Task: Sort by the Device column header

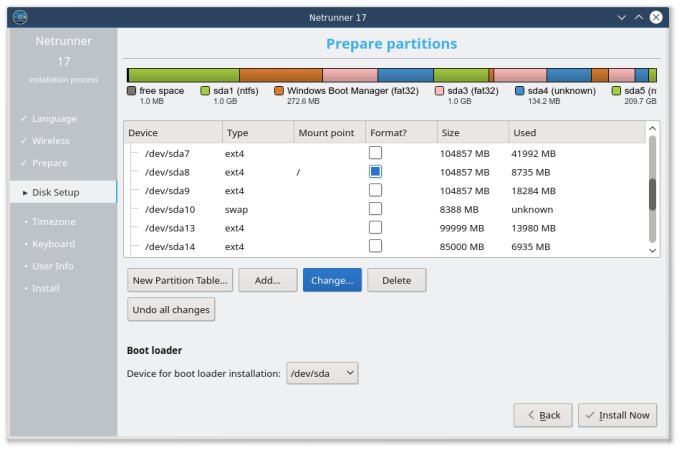Action: point(173,133)
